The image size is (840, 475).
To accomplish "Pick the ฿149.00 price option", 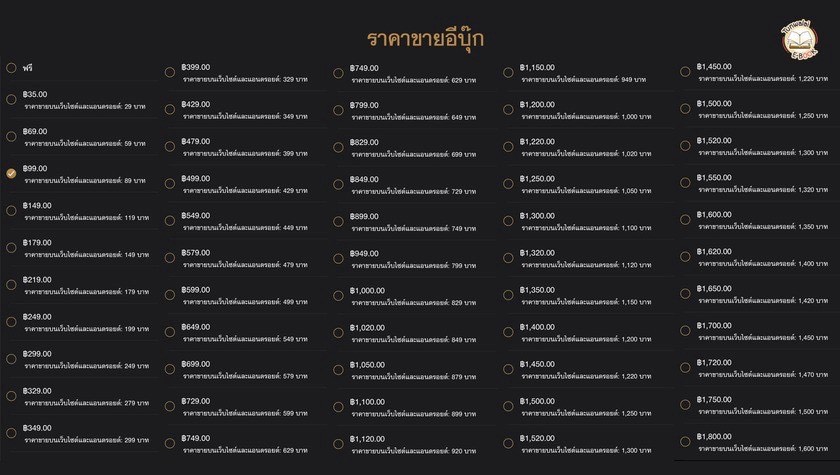I will (11, 210).
